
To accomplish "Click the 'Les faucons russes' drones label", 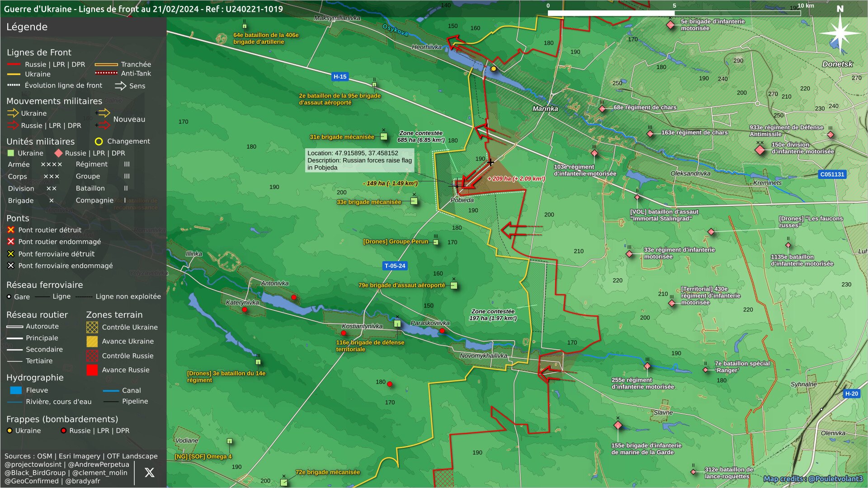I will pos(811,222).
